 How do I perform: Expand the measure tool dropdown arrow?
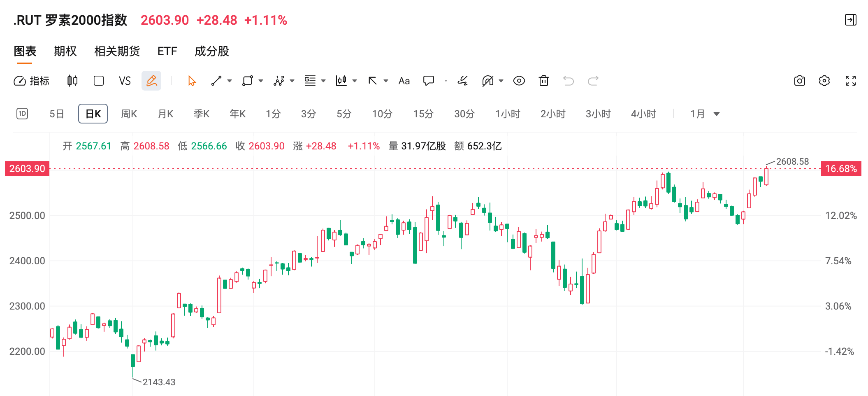click(355, 81)
